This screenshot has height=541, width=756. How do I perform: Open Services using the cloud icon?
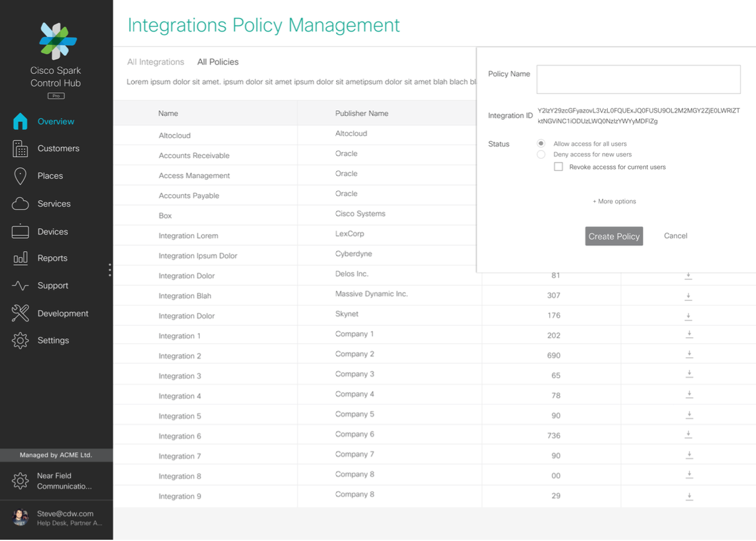click(x=20, y=204)
